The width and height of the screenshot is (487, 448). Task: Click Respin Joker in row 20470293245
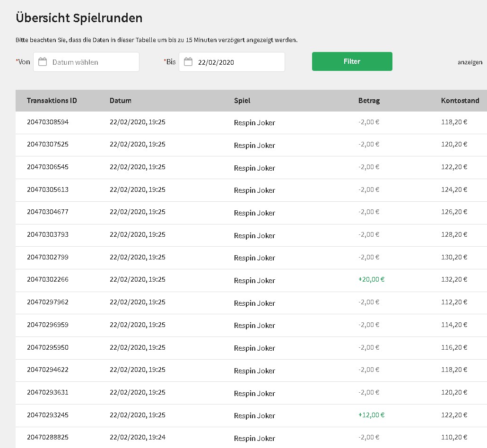coord(255,416)
